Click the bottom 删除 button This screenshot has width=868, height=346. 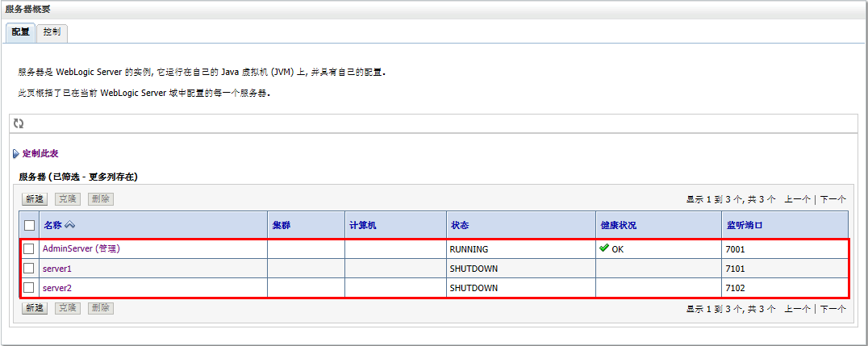coord(101,308)
